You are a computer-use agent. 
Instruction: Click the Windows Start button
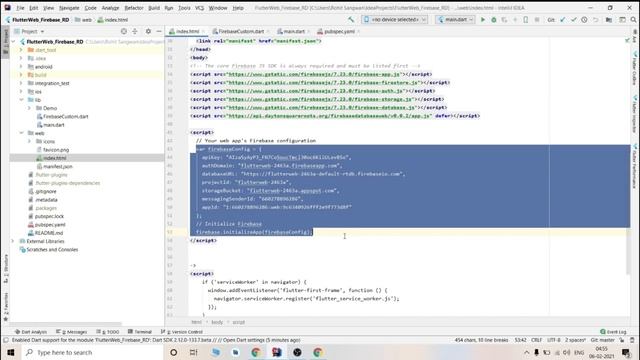(x=11, y=352)
